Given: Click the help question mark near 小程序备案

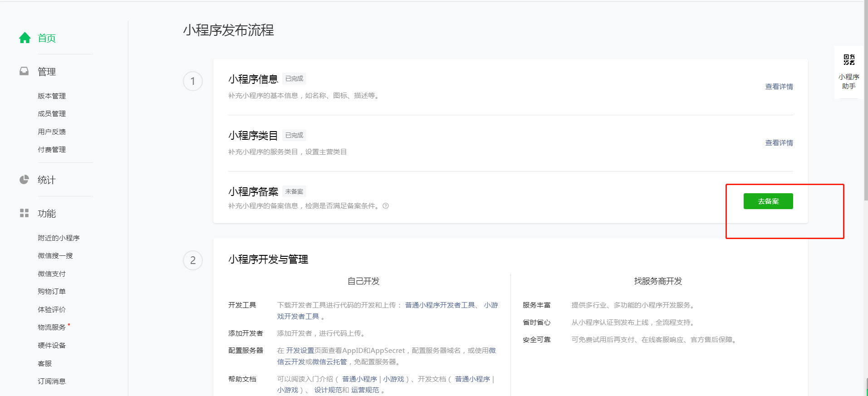Looking at the screenshot, I should tap(386, 206).
